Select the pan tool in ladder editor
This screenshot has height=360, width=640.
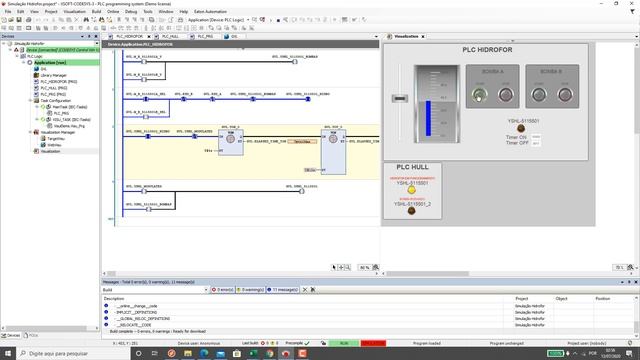tap(341, 267)
